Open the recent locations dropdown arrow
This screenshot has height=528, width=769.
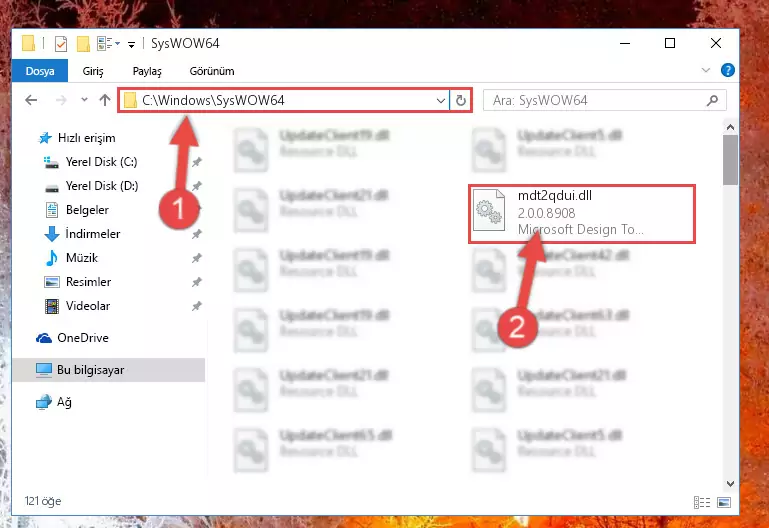coord(84,100)
